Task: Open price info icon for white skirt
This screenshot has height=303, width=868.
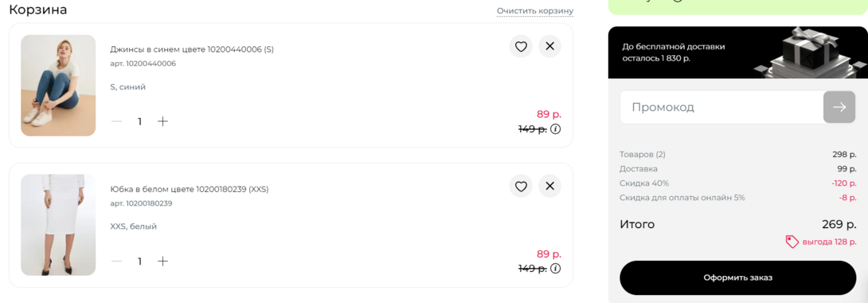Action: click(x=556, y=269)
